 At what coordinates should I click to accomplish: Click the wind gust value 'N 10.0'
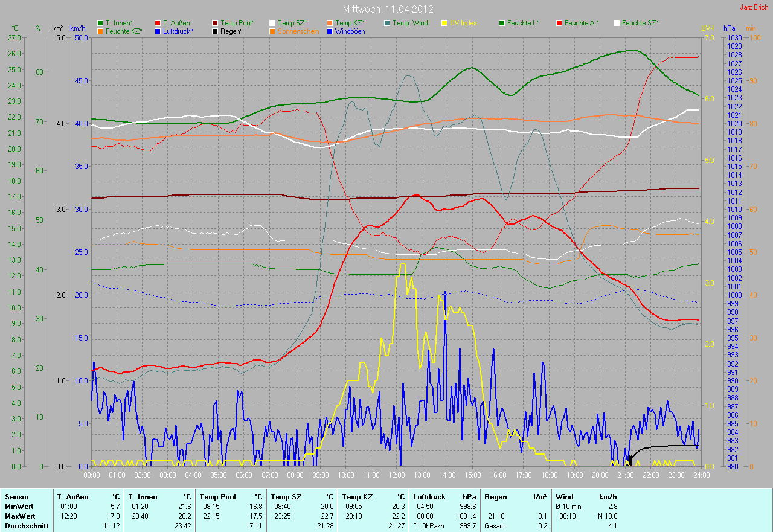pyautogui.click(x=607, y=516)
